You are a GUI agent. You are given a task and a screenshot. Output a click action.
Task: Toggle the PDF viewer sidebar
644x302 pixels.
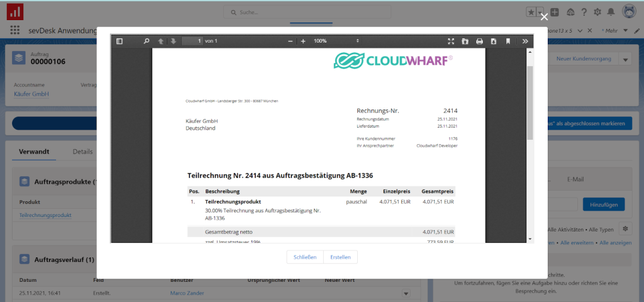pos(119,42)
